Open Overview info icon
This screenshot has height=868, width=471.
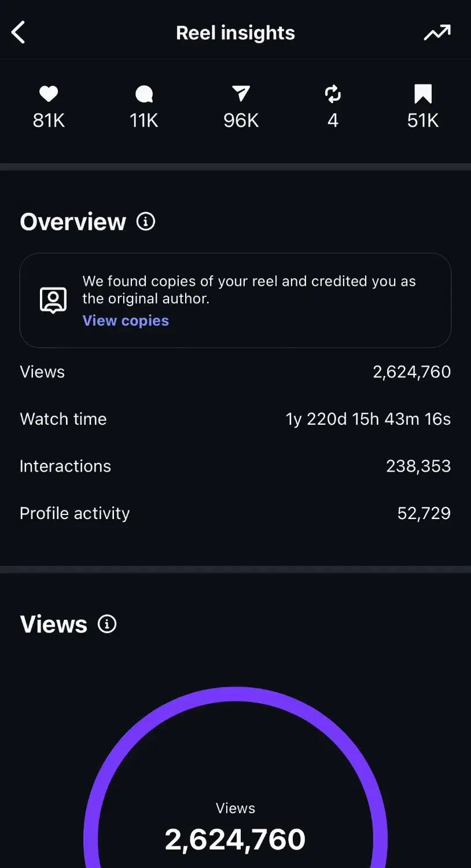(x=146, y=222)
